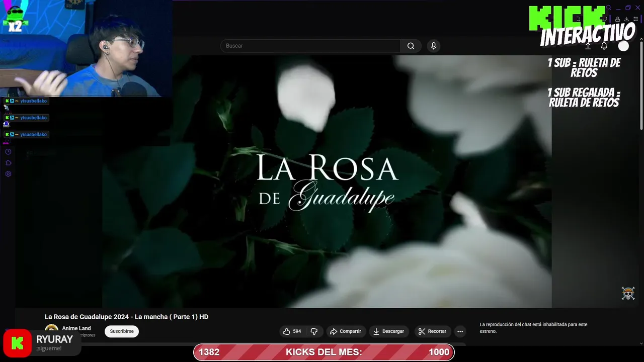This screenshot has height=362, width=644.
Task: Focus the Buscar search field
Action: (x=310, y=46)
